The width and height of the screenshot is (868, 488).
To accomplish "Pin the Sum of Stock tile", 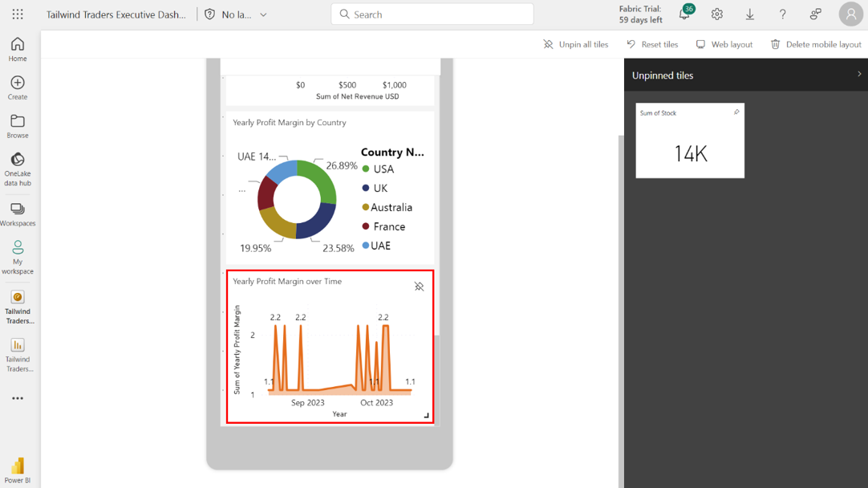I will point(736,112).
